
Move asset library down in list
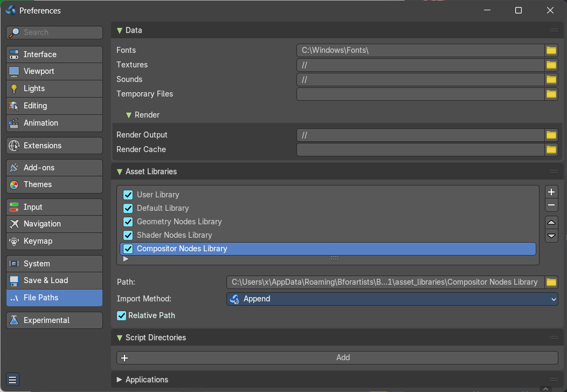point(551,236)
